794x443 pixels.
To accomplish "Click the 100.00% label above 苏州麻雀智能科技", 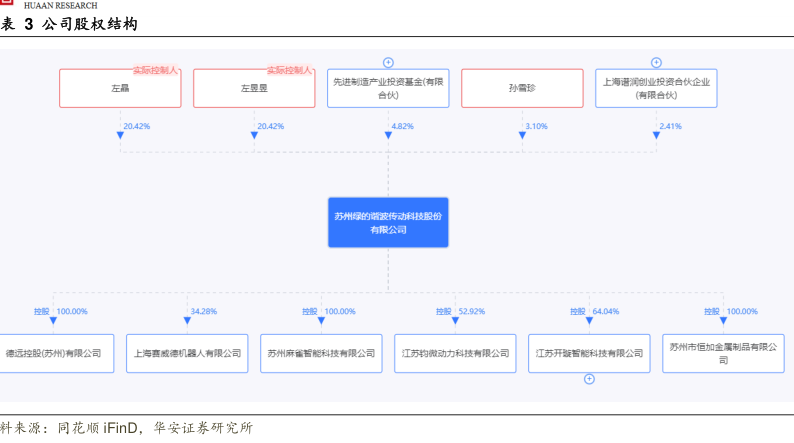I will click(x=340, y=311).
